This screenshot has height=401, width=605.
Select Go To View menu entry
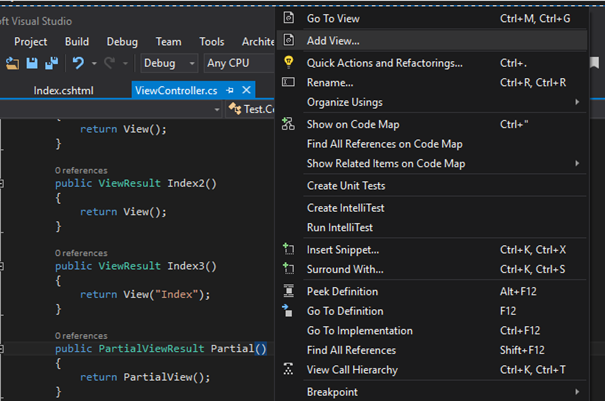[432, 18]
